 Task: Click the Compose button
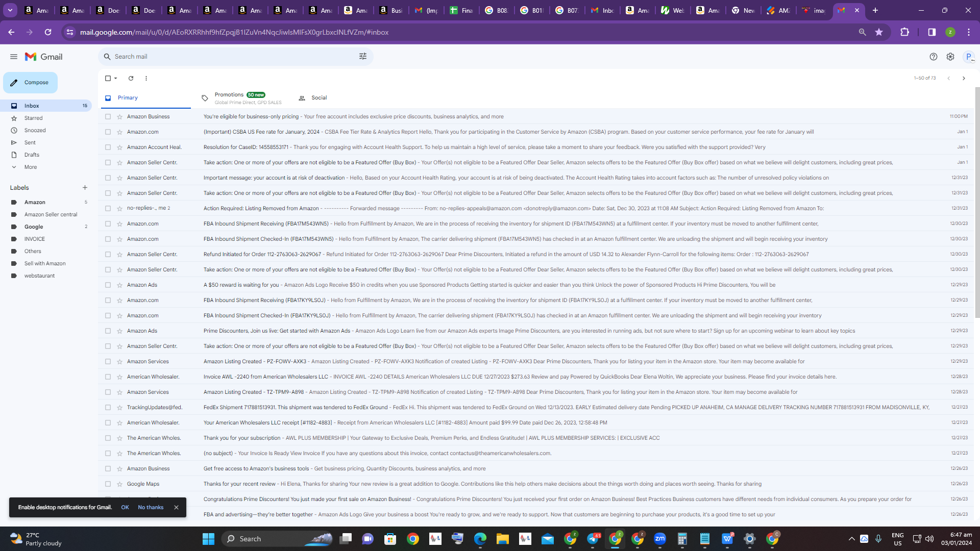pos(30,83)
